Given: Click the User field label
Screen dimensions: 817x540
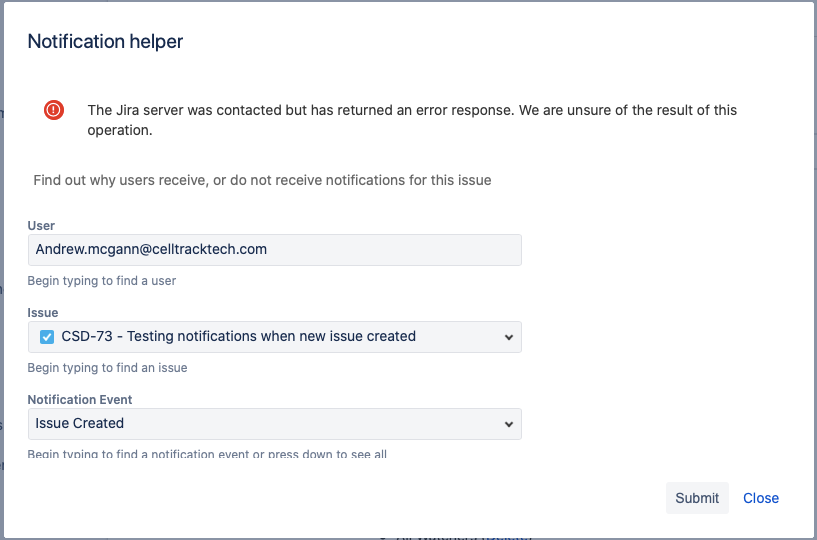Looking at the screenshot, I should pyautogui.click(x=41, y=225).
